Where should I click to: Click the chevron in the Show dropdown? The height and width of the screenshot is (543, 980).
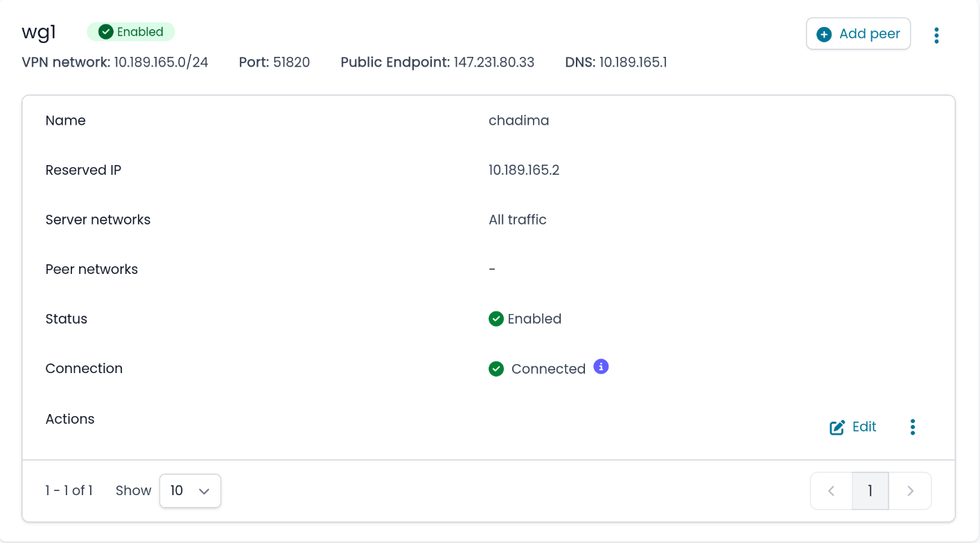204,491
